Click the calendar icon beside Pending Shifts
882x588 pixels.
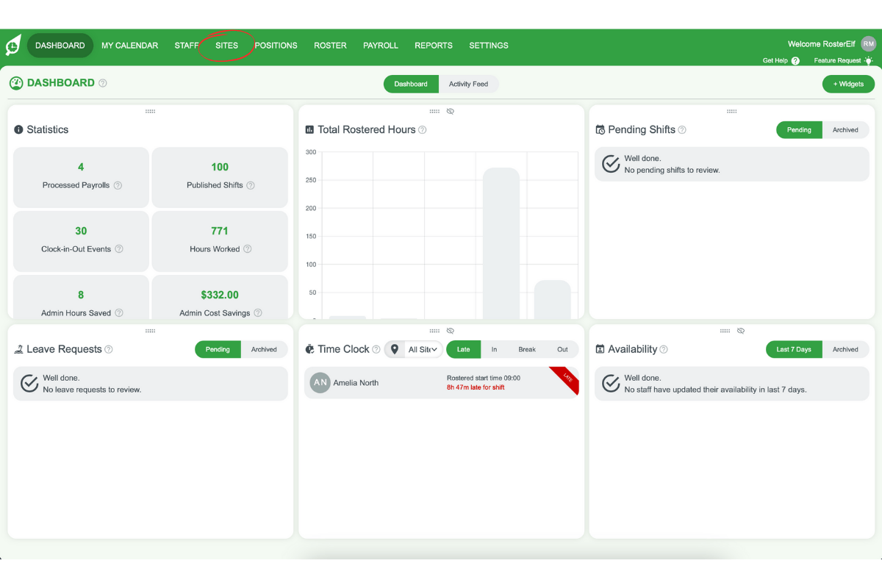pos(599,129)
